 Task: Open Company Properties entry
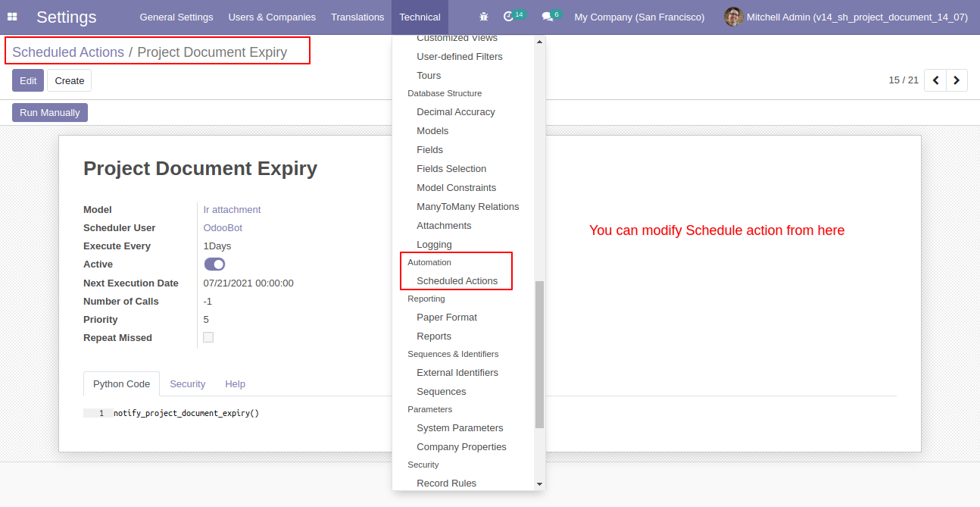tap(462, 446)
